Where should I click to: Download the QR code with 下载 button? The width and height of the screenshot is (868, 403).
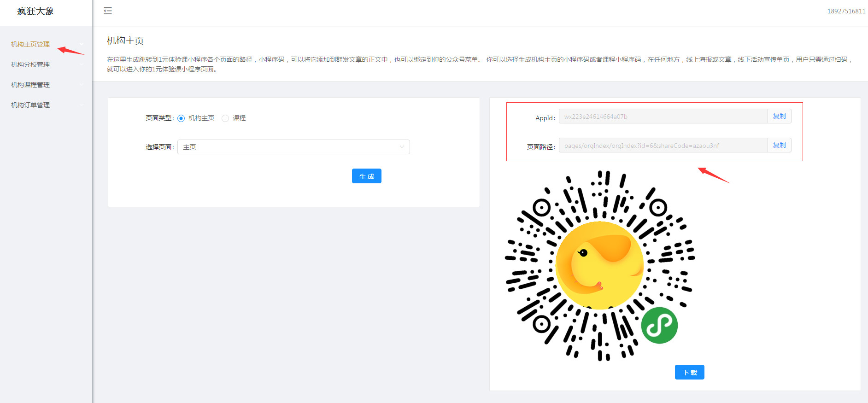point(690,372)
